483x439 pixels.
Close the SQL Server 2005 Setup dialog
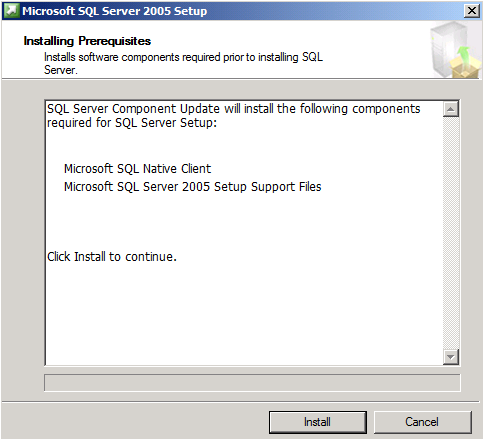pyautogui.click(x=472, y=11)
